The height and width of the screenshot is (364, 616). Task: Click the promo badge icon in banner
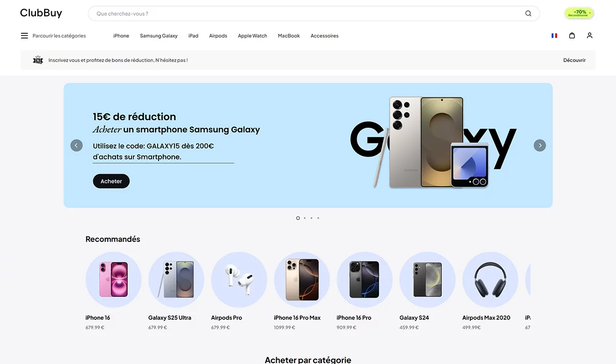coord(38,60)
